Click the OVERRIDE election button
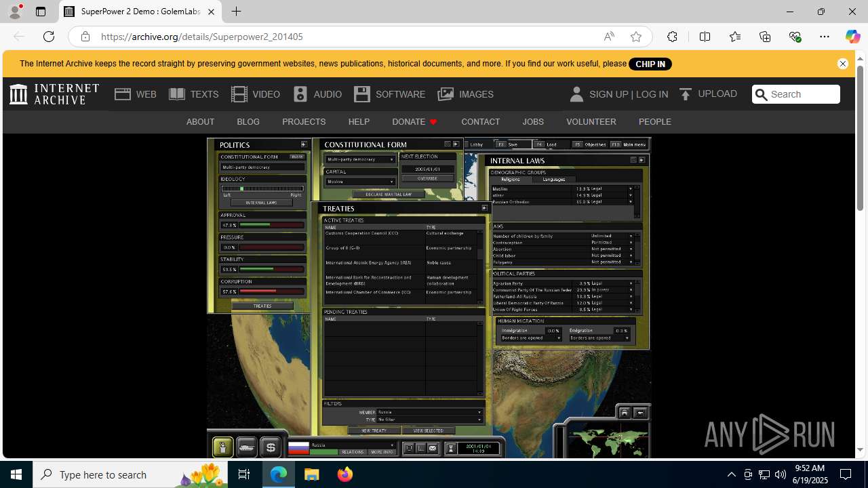The image size is (868, 488). point(427,178)
